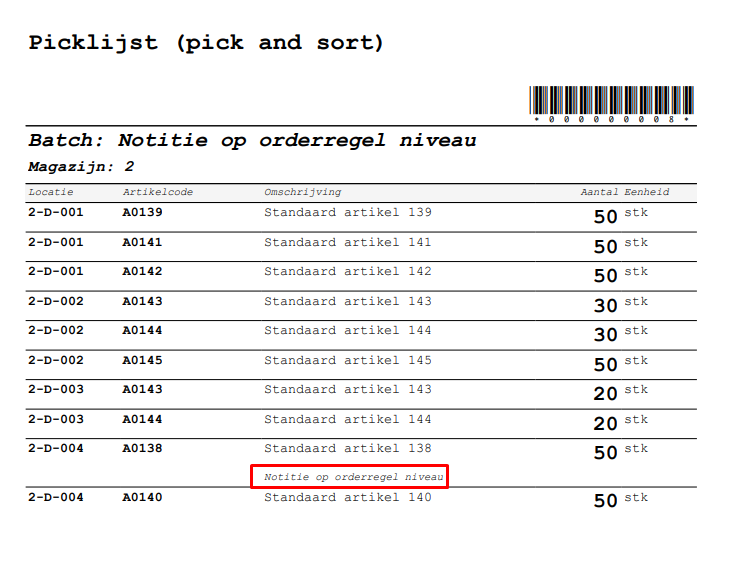Click description 'Standaard artikel 141'
The width and height of the screenshot is (729, 587).
click(x=348, y=242)
